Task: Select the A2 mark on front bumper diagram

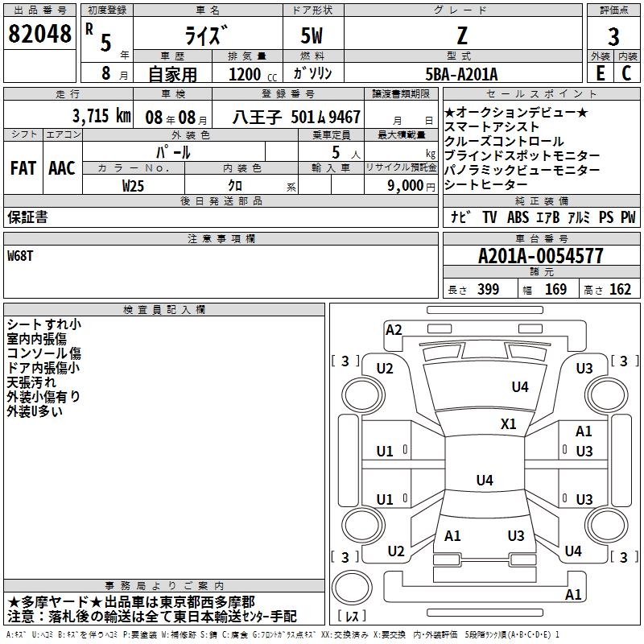Action: (x=394, y=330)
